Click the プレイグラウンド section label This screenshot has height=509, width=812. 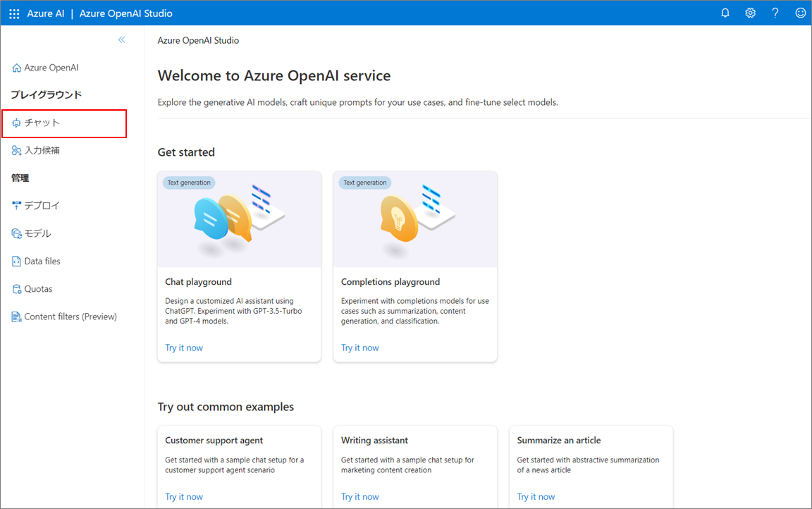pos(46,94)
